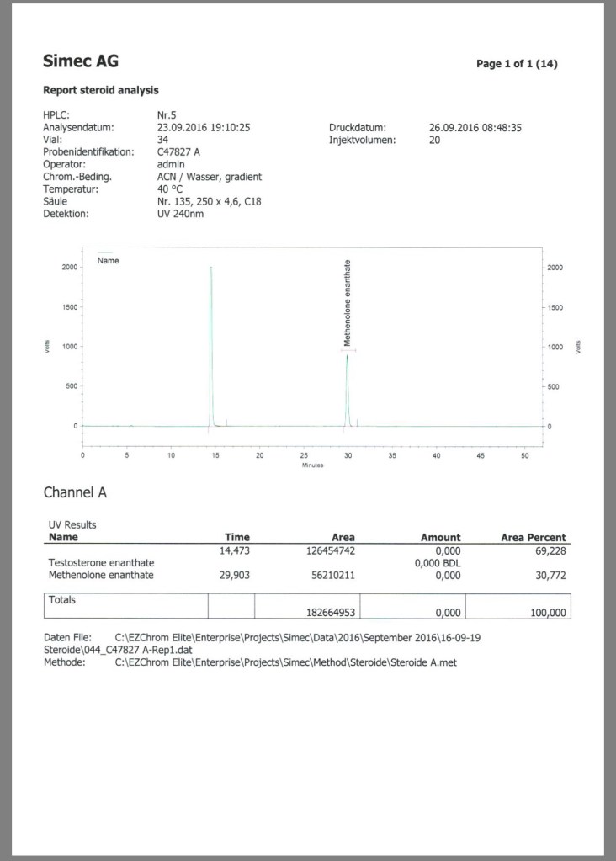Click the Simec AG heading
This screenshot has height=861, width=616.
(x=81, y=61)
